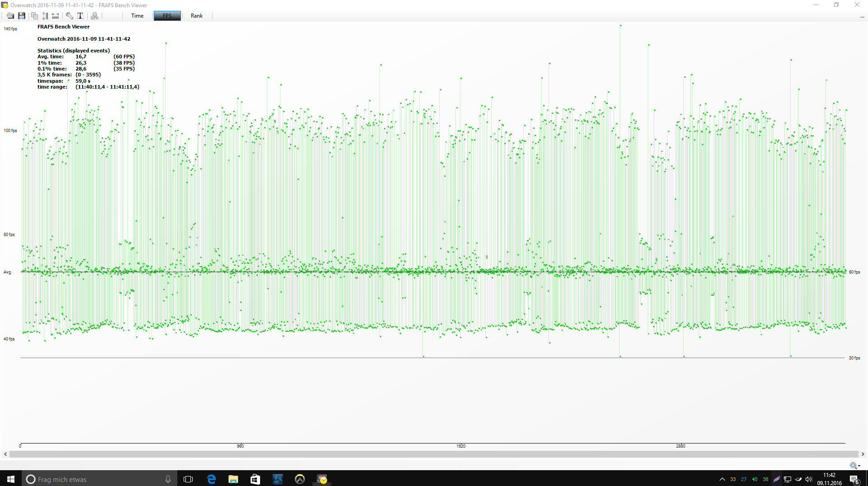The width and height of the screenshot is (868, 486).
Task: Open the toolbar overflow dots at far right
Action: coord(862,17)
